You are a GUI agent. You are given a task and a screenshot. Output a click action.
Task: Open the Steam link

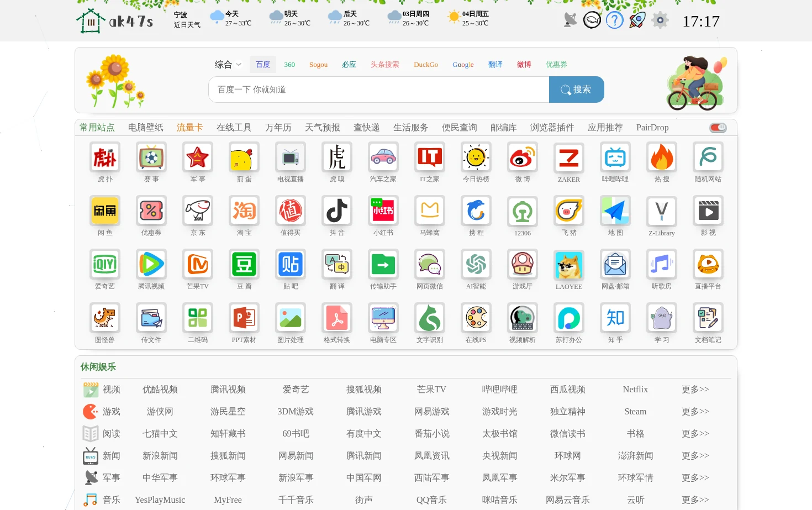635,412
